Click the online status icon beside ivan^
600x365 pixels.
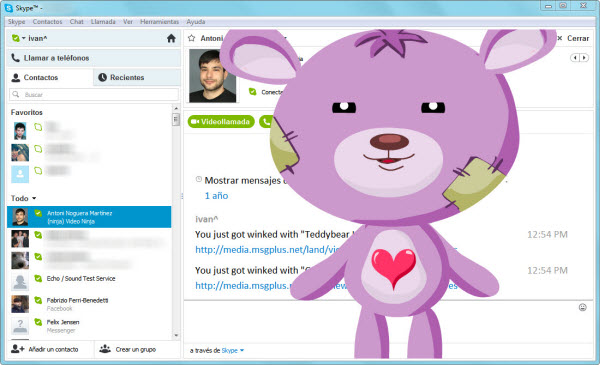[x=16, y=38]
